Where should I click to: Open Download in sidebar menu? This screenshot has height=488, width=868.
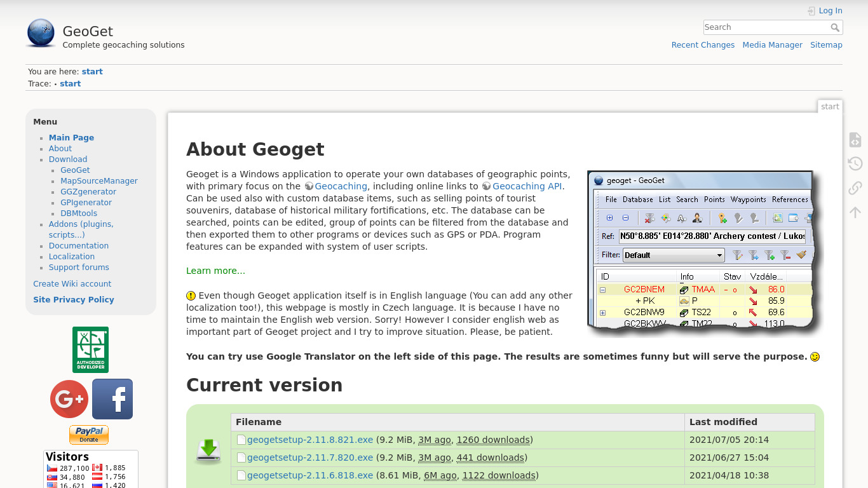tap(68, 159)
